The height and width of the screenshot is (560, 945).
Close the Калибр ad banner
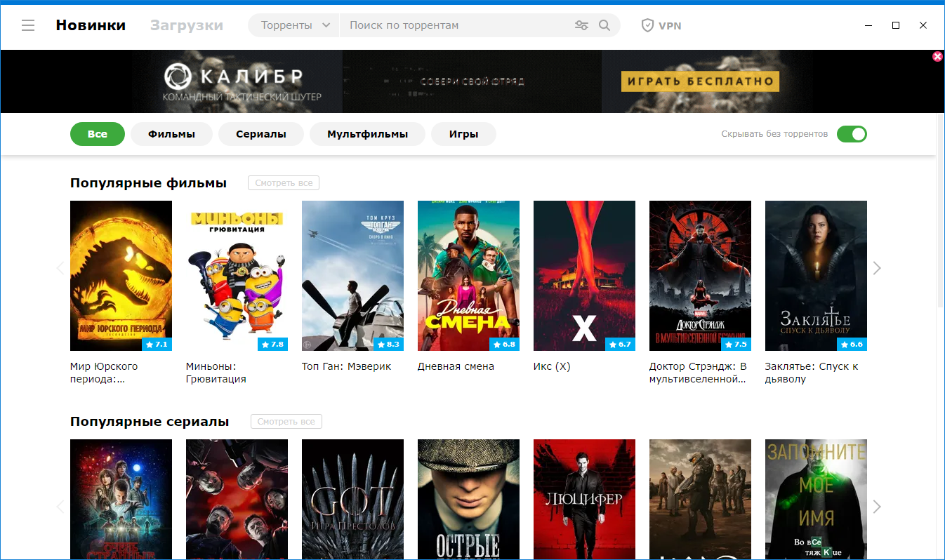click(937, 56)
